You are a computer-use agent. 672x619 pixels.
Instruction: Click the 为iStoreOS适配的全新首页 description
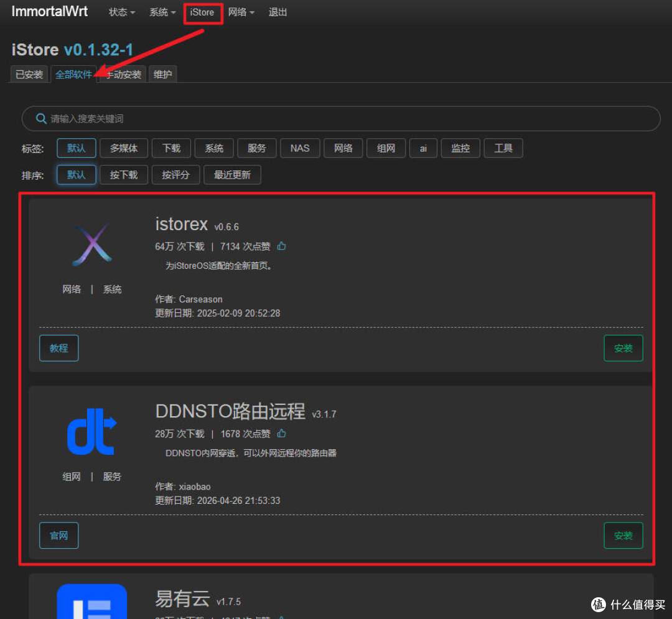point(219,266)
